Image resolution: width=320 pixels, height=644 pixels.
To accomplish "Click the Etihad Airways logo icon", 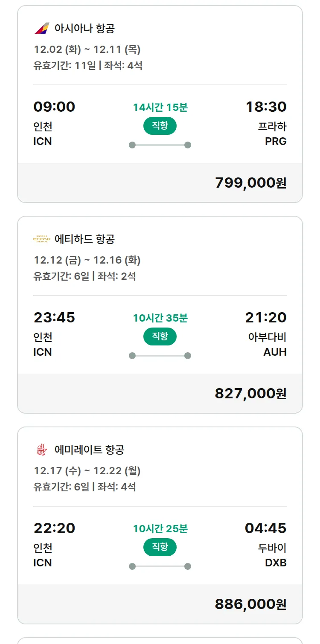I will (42, 239).
